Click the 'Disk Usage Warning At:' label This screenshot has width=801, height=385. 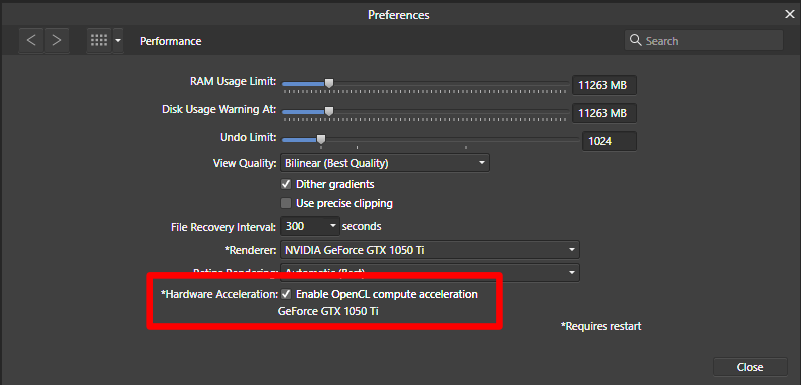click(219, 109)
